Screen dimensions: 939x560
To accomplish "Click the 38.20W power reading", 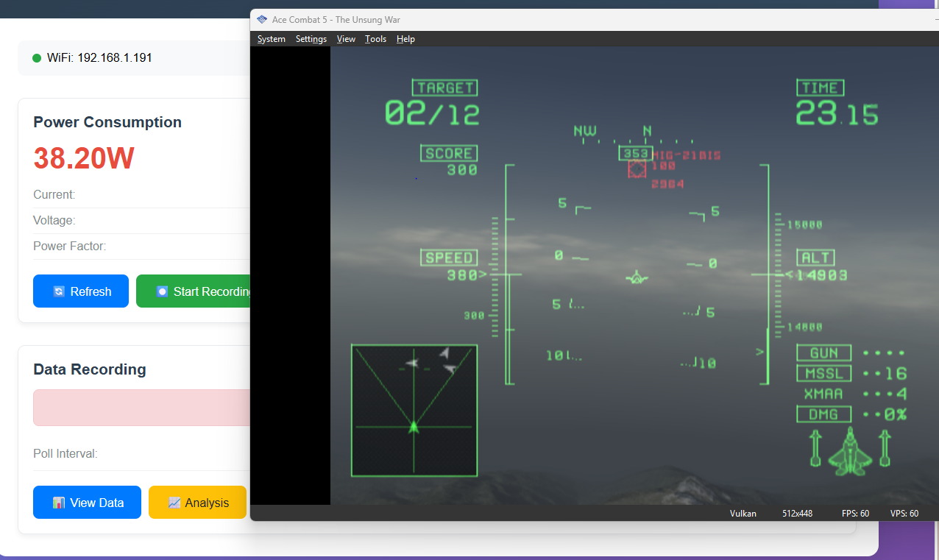I will click(84, 158).
